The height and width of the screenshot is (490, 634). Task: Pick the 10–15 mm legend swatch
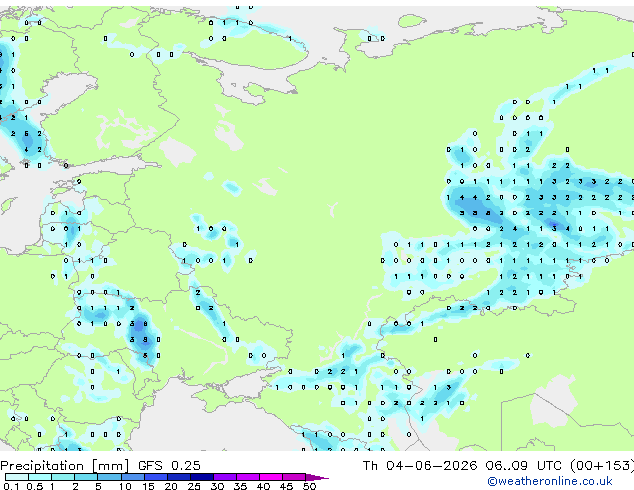click(x=133, y=477)
